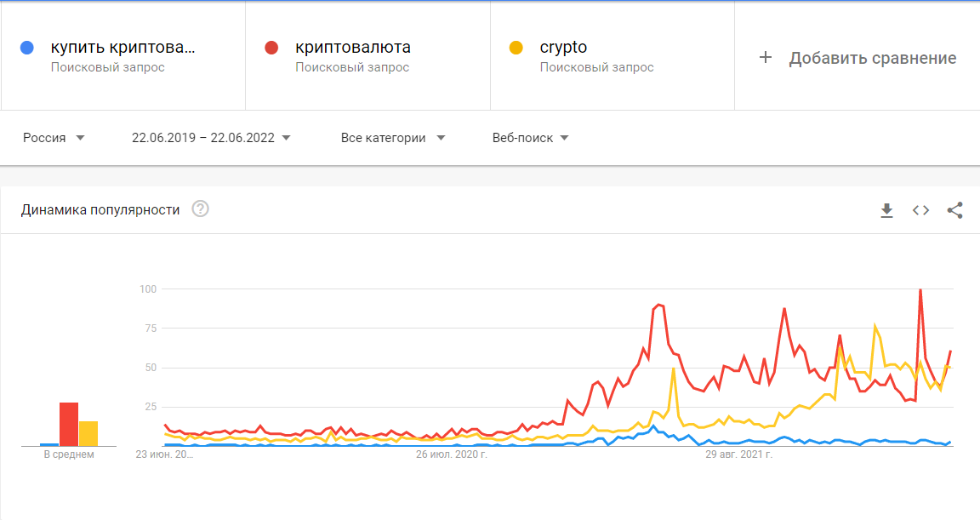Click the help question mark icon
The width and height of the screenshot is (980, 520).
tap(201, 209)
